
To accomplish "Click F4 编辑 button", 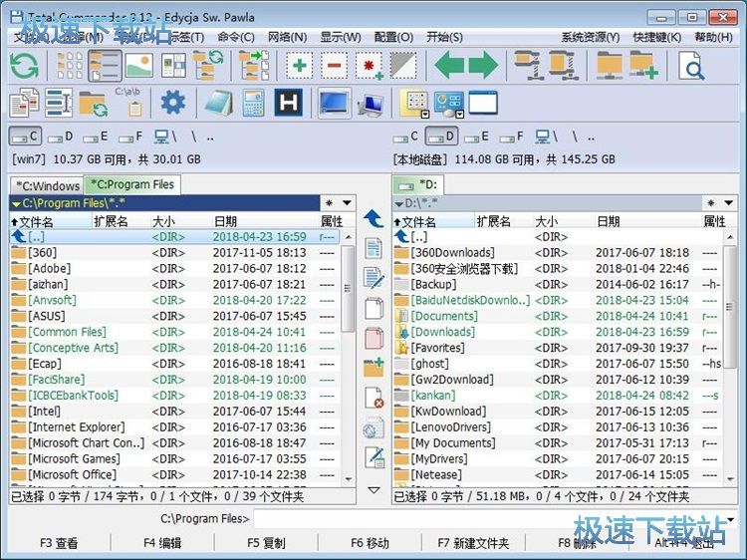I will 162,543.
